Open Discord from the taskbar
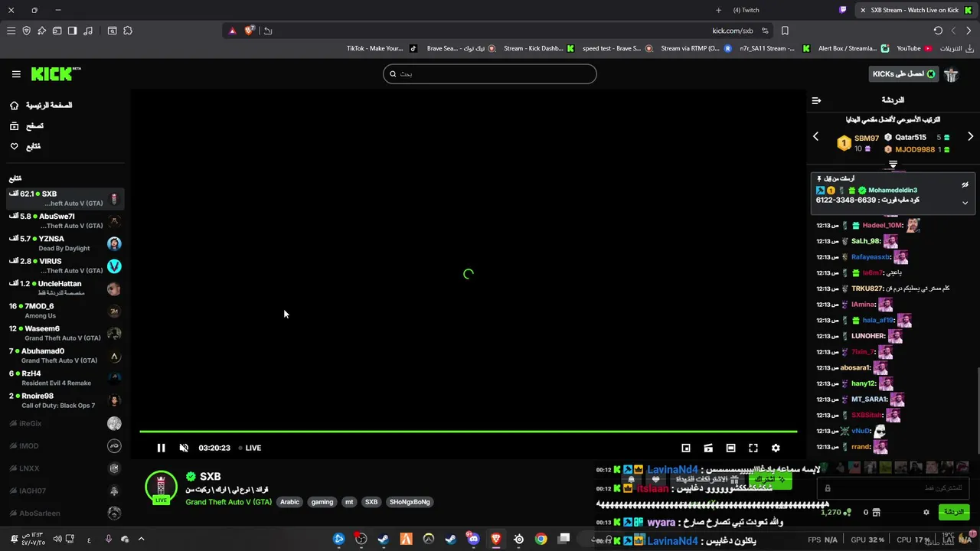This screenshot has height=551, width=980. click(x=473, y=539)
